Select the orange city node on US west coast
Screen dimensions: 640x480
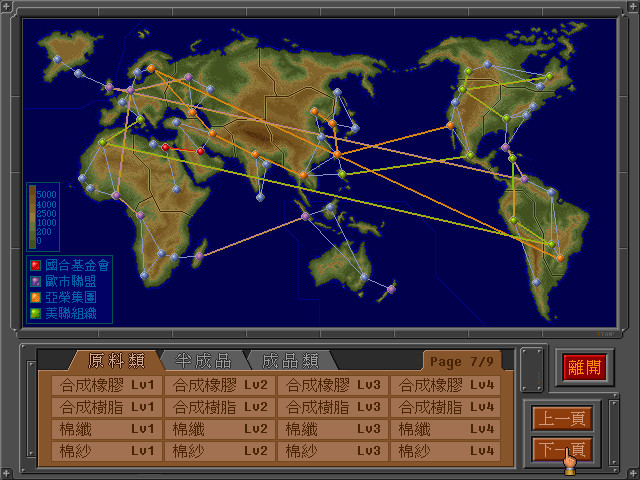pyautogui.click(x=450, y=125)
